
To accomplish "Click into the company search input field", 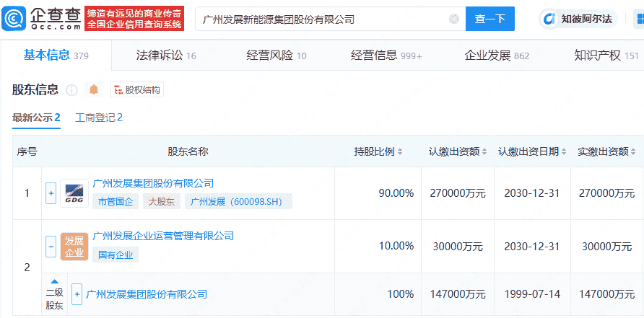I will click(318, 19).
